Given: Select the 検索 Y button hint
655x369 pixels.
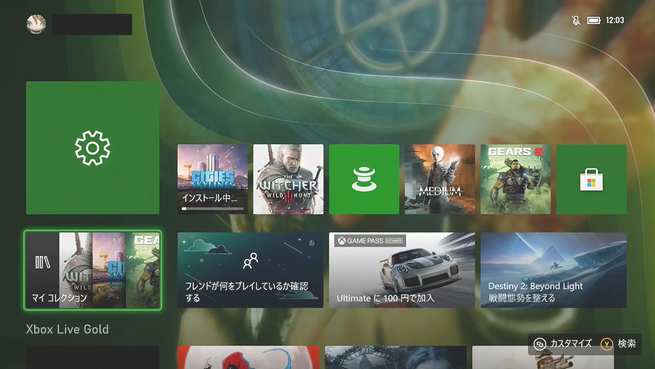Looking at the screenshot, I should click(618, 344).
